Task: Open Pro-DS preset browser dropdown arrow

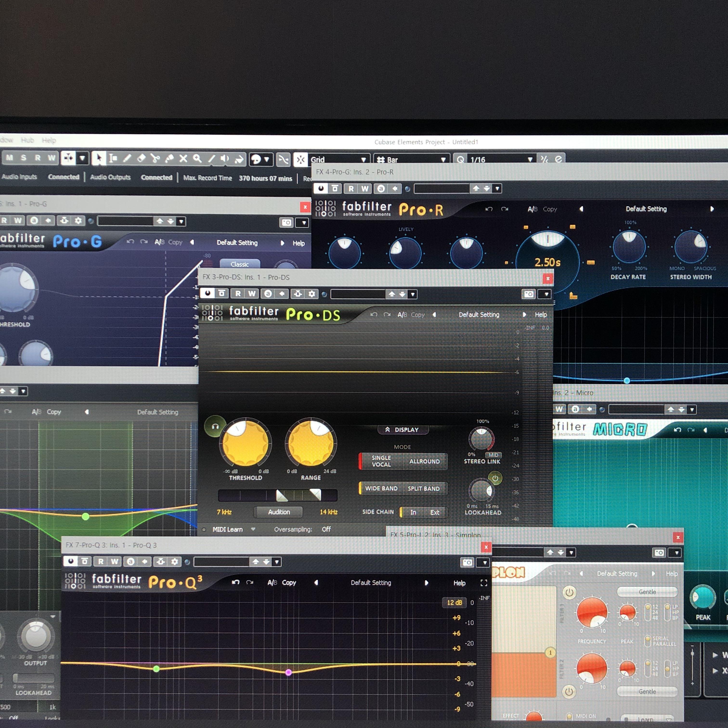Action: point(413,294)
